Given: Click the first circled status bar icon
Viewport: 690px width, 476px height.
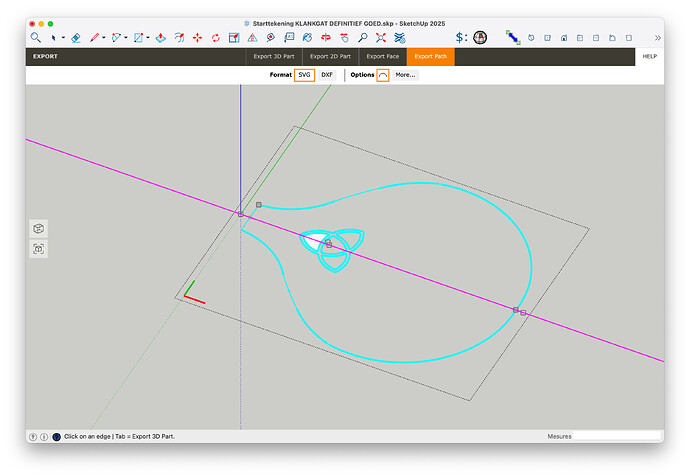Looking at the screenshot, I should click(x=33, y=437).
